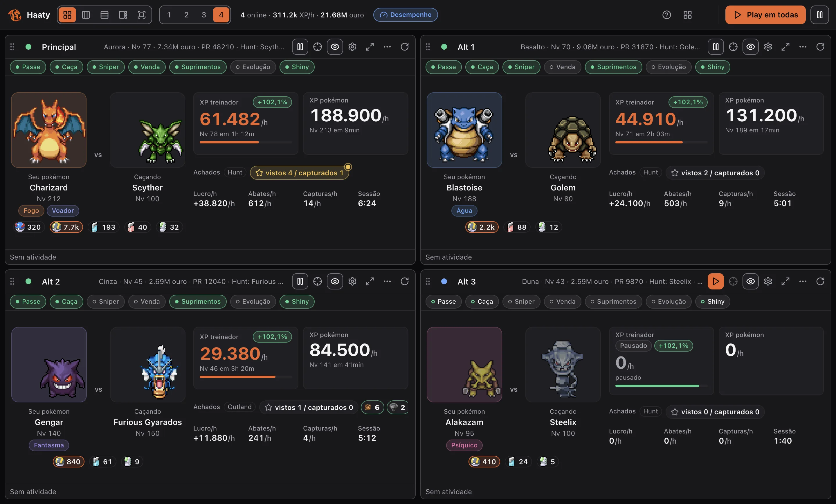This screenshot has width=836, height=504.
Task: Toggle the eye visibility on Alt 3
Action: [750, 281]
